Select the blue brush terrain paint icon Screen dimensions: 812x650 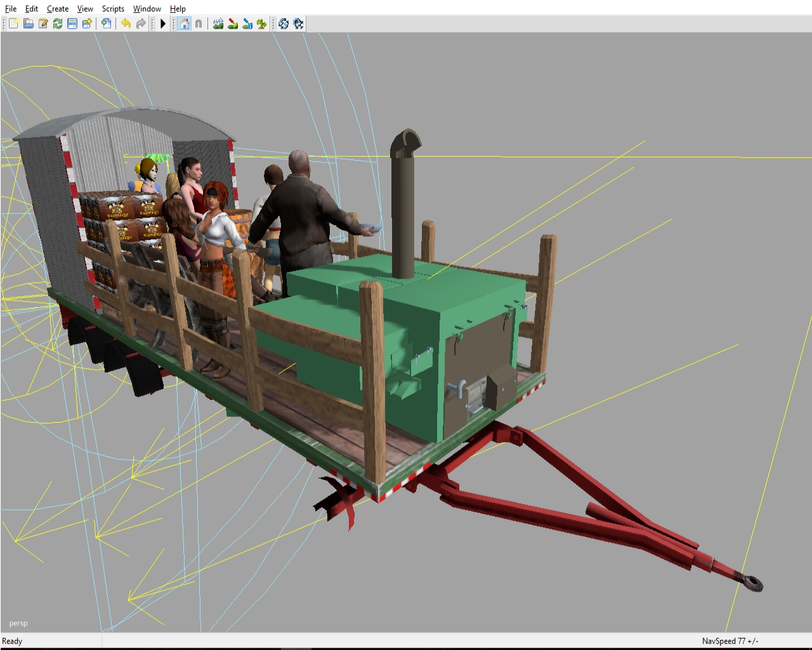[247, 23]
